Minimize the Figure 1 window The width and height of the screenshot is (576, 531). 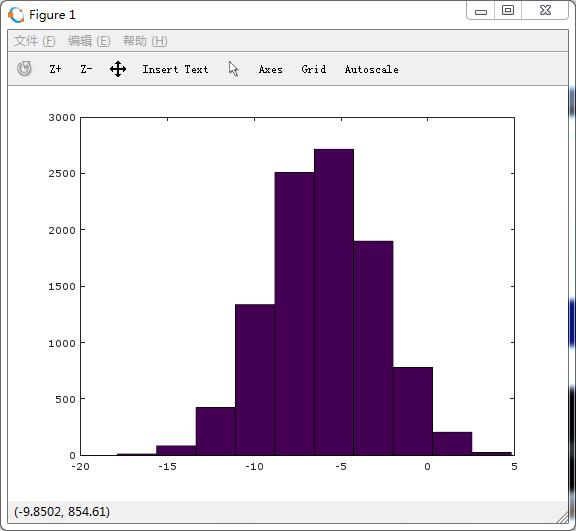[x=480, y=12]
